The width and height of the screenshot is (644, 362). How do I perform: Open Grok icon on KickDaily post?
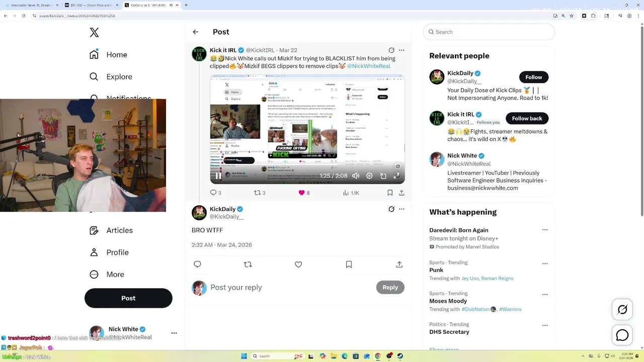391,209
